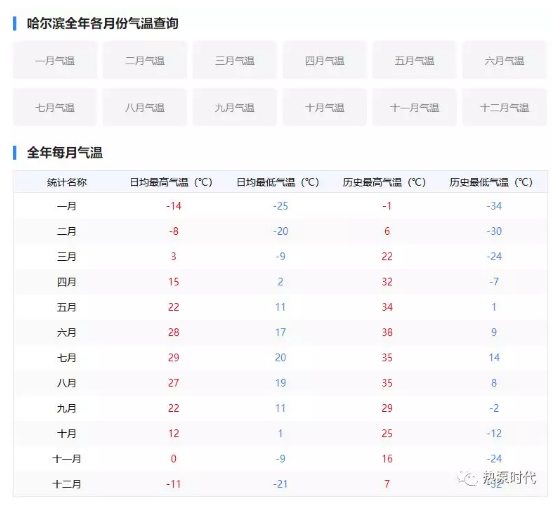Select the 七月 row label in table
560x506 pixels.
[66, 357]
